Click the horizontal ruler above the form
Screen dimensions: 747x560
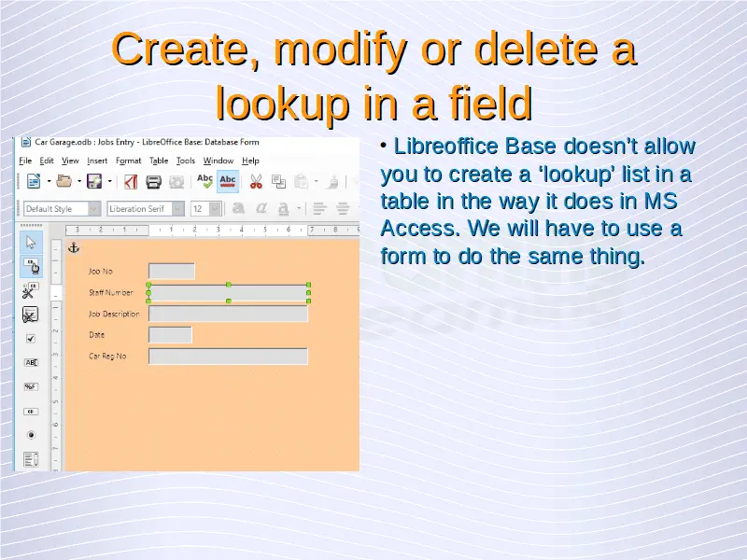click(x=213, y=230)
